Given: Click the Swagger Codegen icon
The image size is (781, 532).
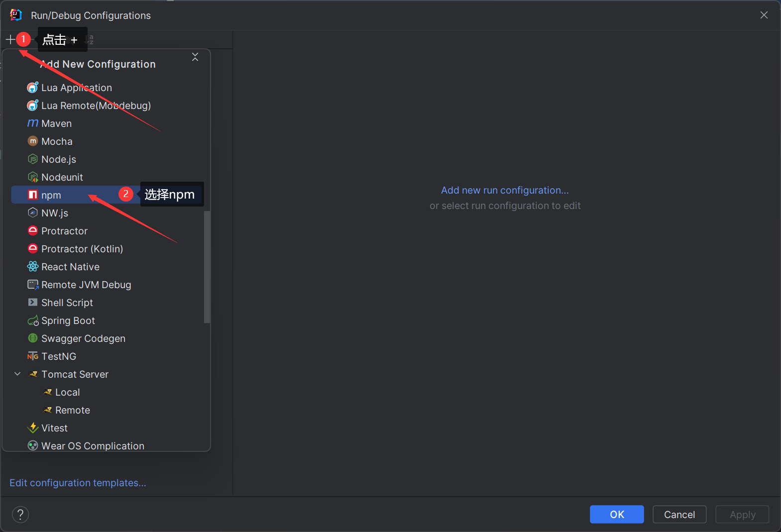Looking at the screenshot, I should pos(33,338).
